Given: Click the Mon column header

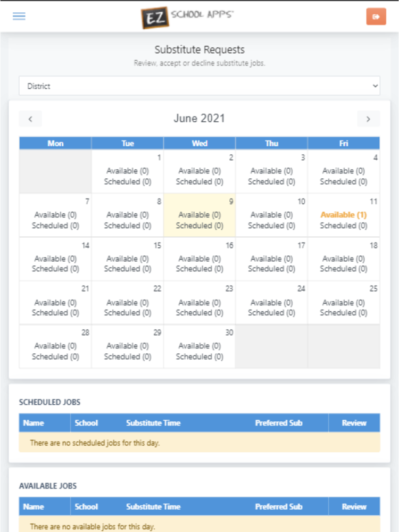Looking at the screenshot, I should [55, 143].
